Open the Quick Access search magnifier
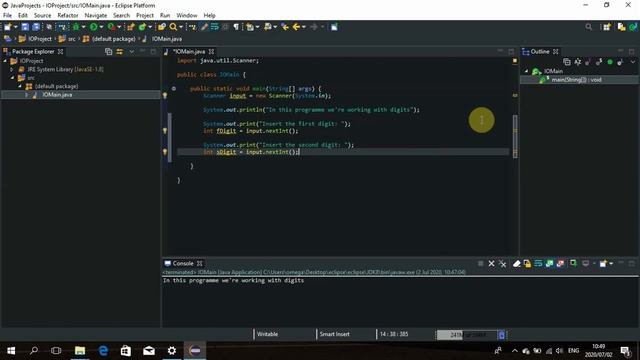Screen dimensions: 640x360 (x=588, y=27)
